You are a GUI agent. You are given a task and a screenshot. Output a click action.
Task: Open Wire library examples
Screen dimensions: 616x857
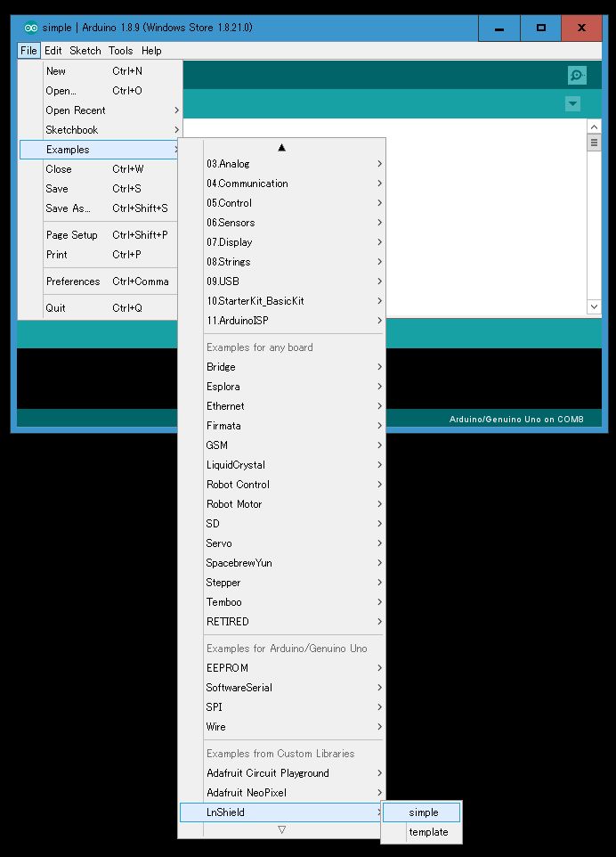282,727
